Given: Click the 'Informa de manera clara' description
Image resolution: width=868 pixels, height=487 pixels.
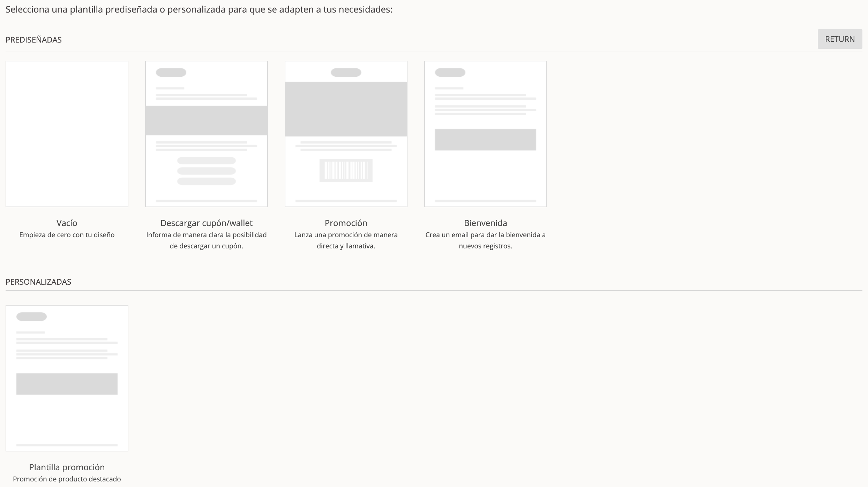Looking at the screenshot, I should tap(207, 235).
